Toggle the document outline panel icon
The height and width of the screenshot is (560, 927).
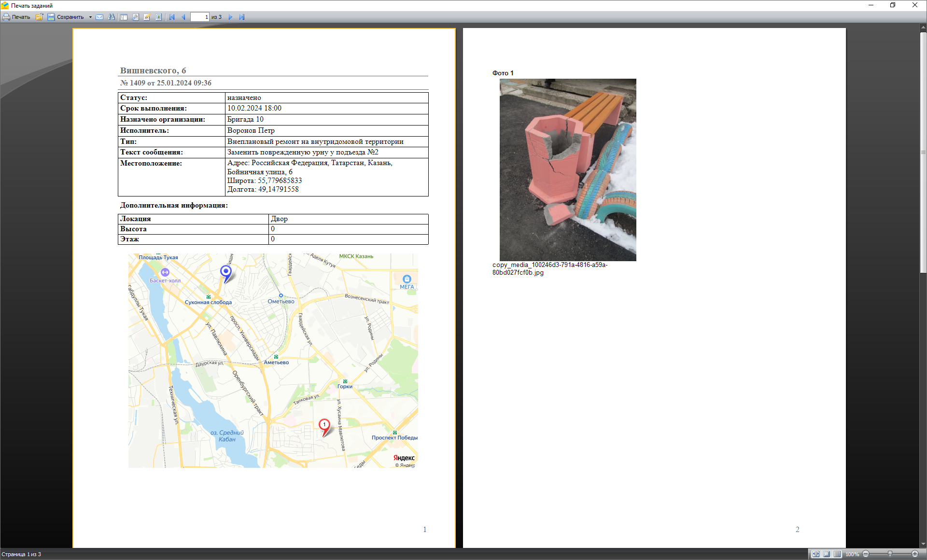[x=124, y=17]
